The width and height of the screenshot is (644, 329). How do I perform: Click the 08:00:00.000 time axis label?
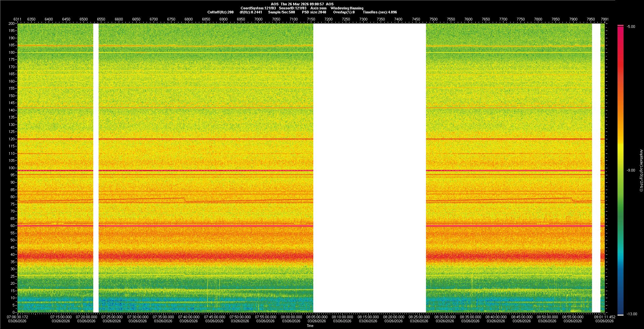pos(291,317)
